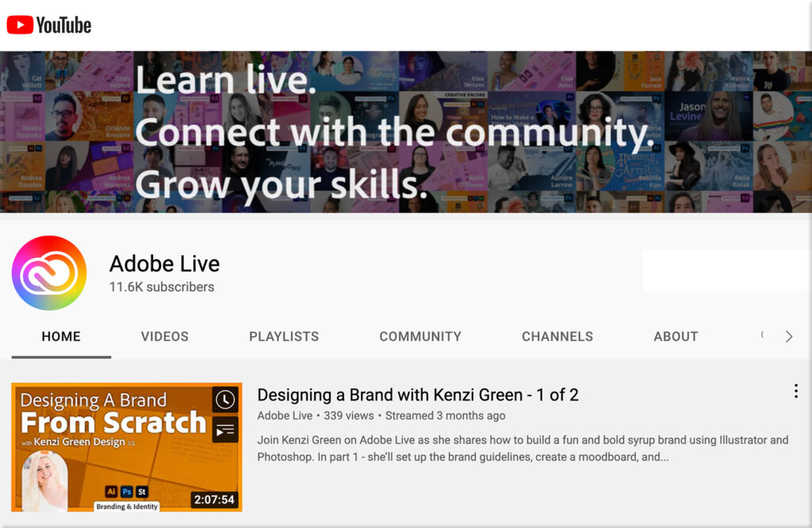Open the CHANNELS tab

[x=557, y=336]
